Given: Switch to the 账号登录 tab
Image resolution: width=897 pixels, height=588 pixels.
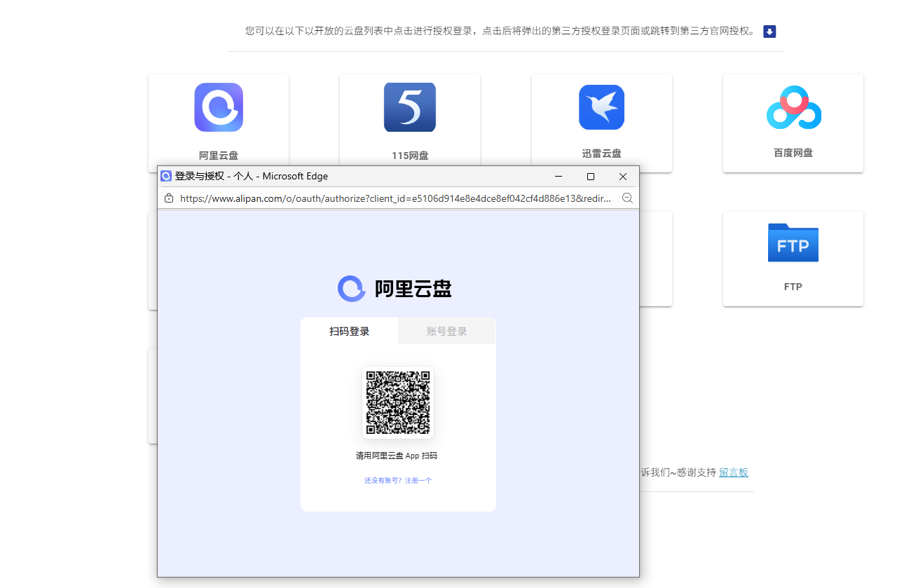Looking at the screenshot, I should pyautogui.click(x=446, y=331).
